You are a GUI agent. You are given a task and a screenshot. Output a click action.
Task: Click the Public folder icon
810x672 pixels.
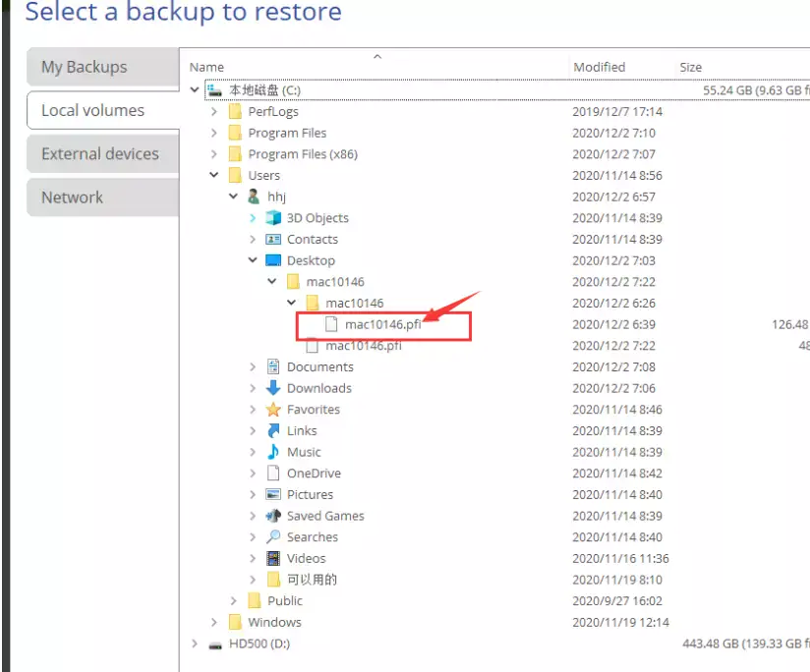pos(255,600)
